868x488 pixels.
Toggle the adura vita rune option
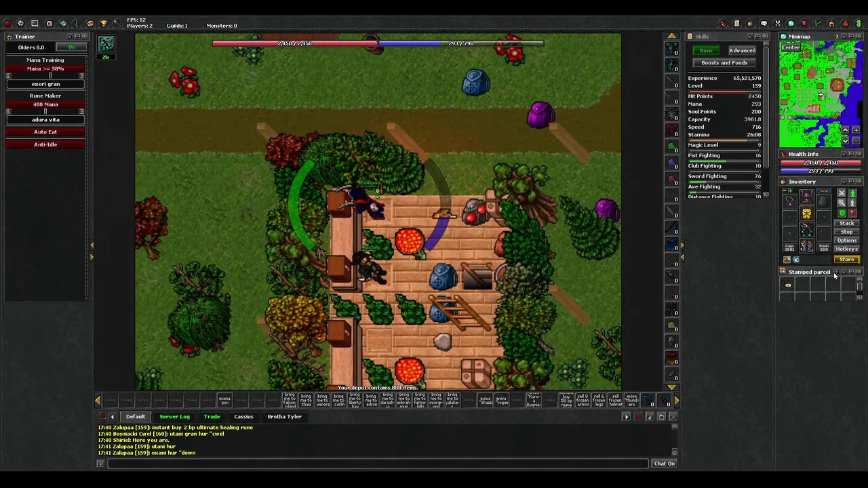45,120
